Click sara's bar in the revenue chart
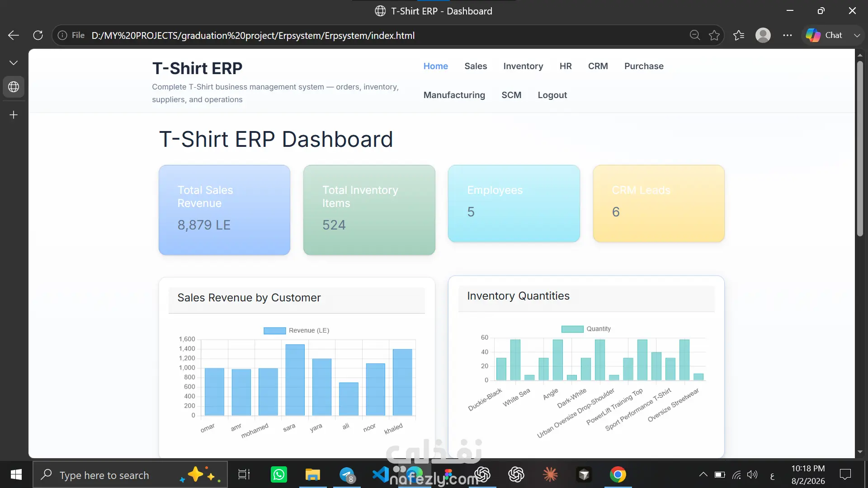 tap(295, 380)
